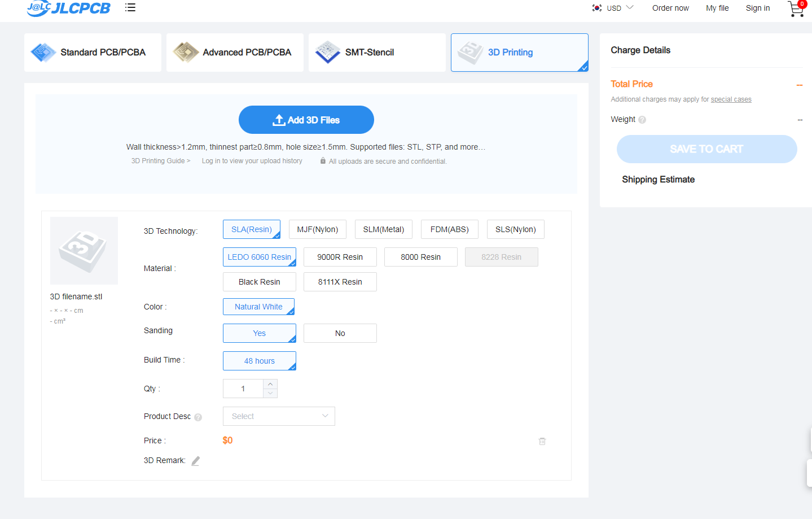Screen dimensions: 812x519
Task: Switch to Advanced PCB/PCBA tab
Action: point(235,53)
